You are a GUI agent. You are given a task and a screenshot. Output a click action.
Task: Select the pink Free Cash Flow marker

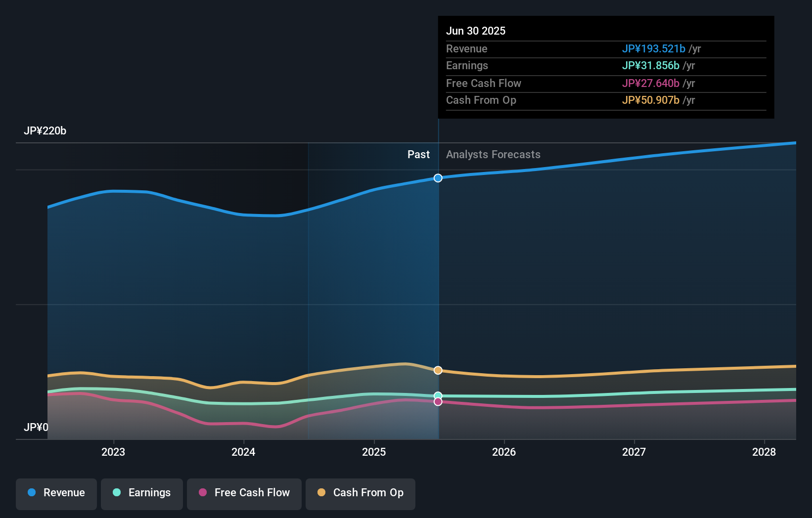[438, 401]
